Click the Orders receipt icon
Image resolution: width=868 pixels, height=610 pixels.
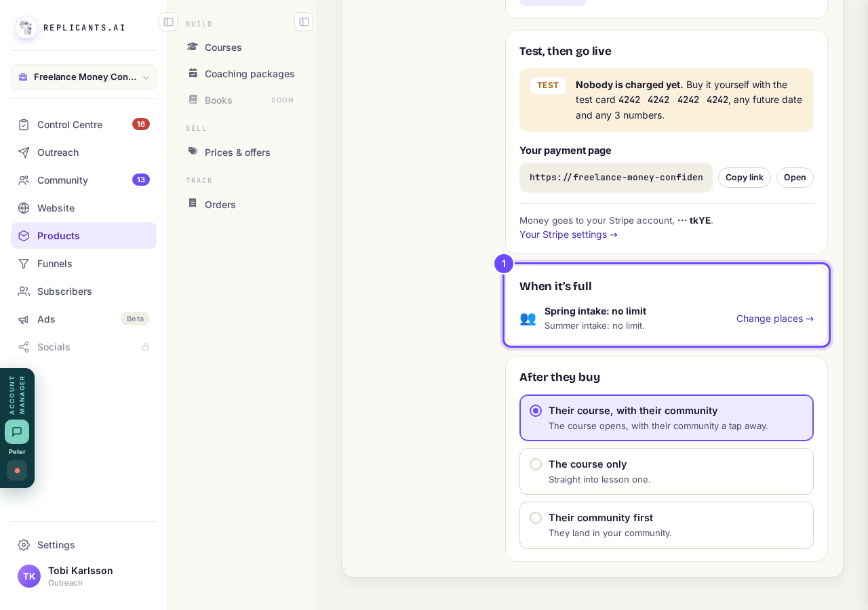click(193, 203)
